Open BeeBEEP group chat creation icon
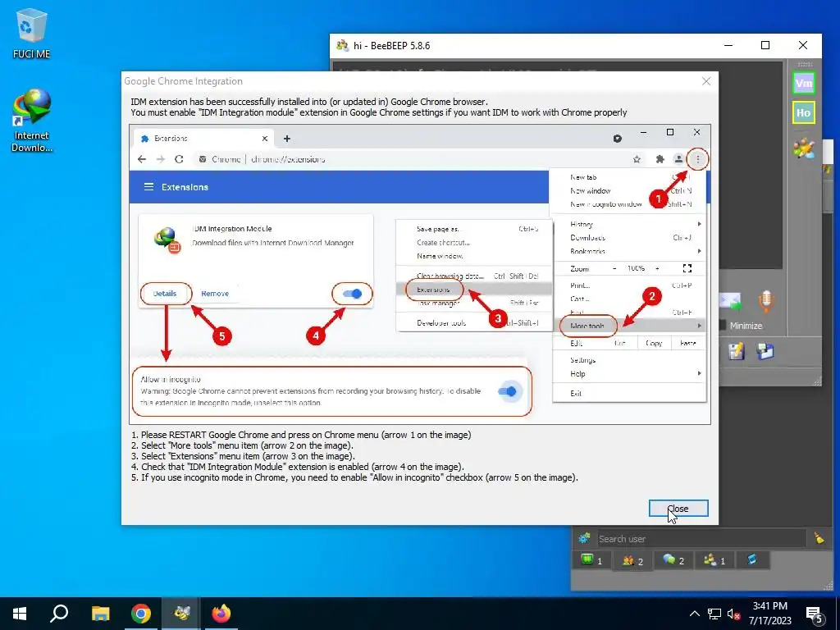The image size is (840, 630). pos(803,149)
